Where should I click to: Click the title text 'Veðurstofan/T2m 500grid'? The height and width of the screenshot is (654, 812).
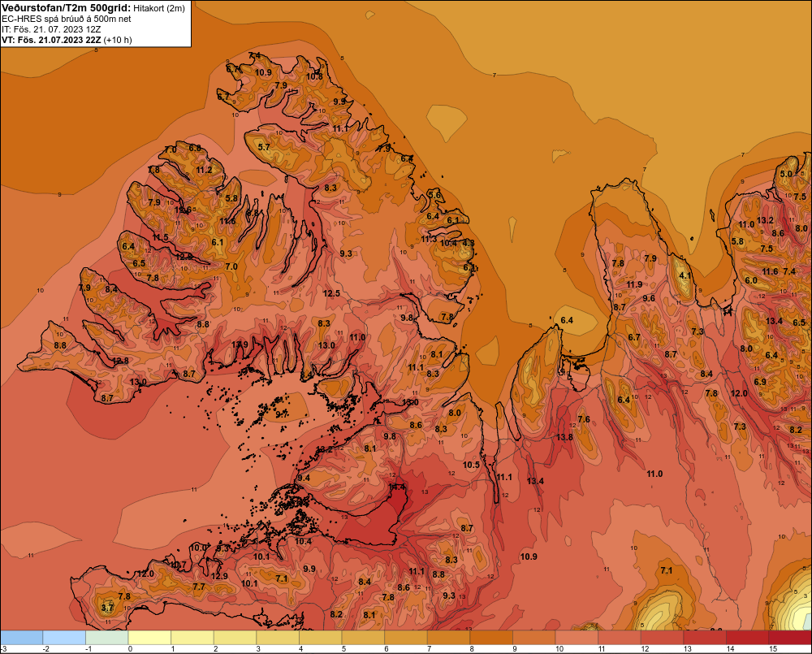[x=66, y=8]
